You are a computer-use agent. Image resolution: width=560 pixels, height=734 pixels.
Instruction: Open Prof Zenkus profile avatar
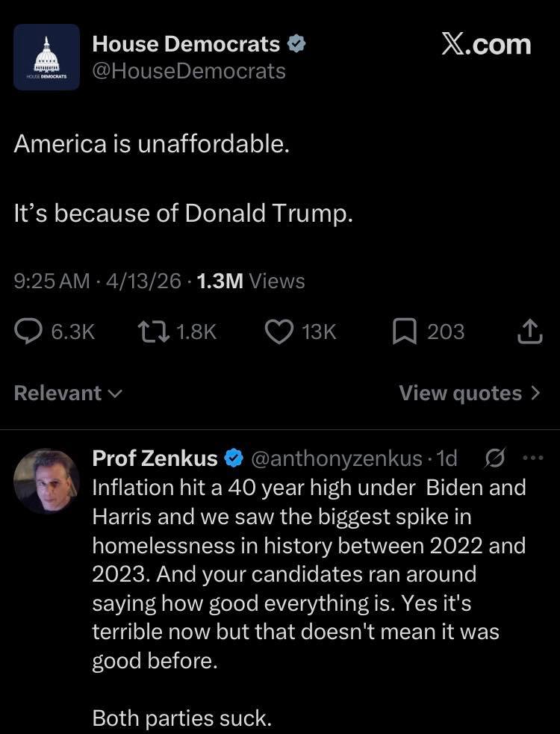46,480
